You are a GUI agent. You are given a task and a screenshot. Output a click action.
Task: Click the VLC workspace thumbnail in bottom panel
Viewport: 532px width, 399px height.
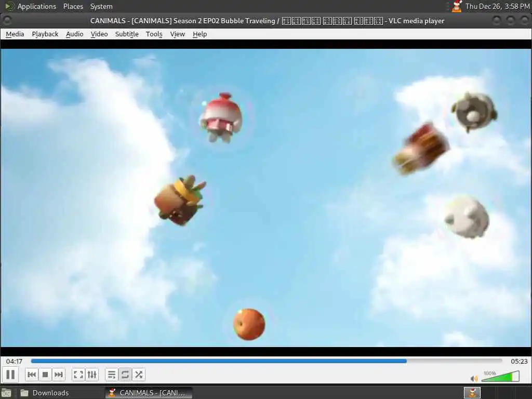pos(472,393)
